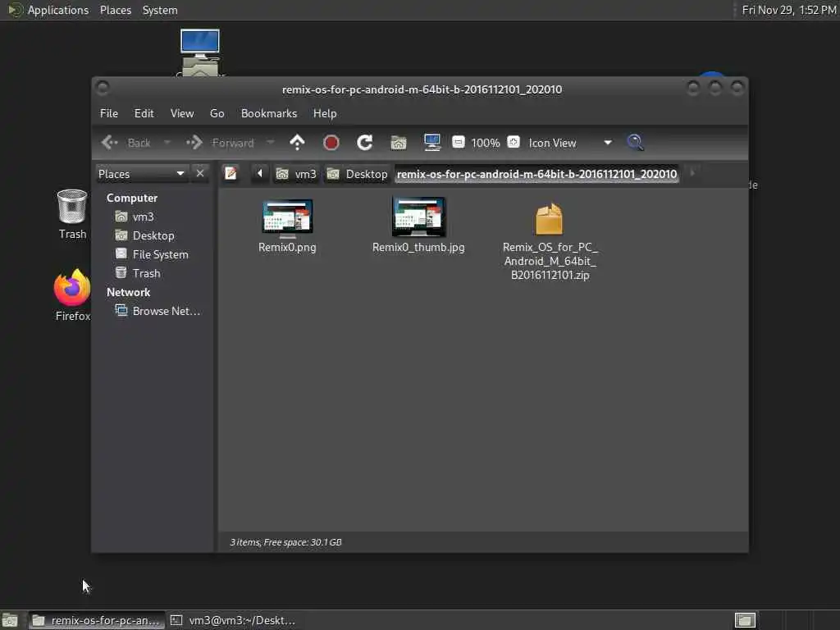Open the Back history dropdown arrow
The width and height of the screenshot is (840, 630).
(x=167, y=143)
